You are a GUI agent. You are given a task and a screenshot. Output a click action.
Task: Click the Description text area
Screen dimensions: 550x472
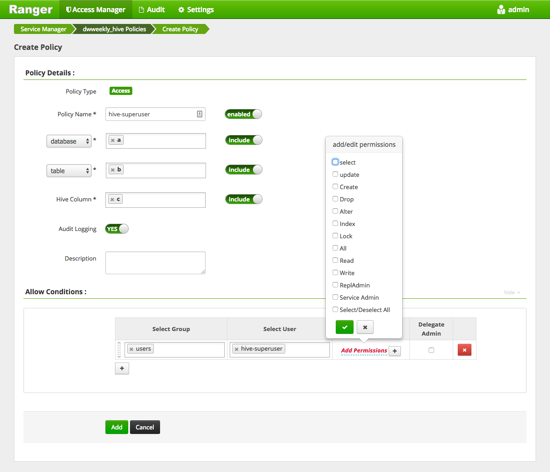pyautogui.click(x=155, y=263)
